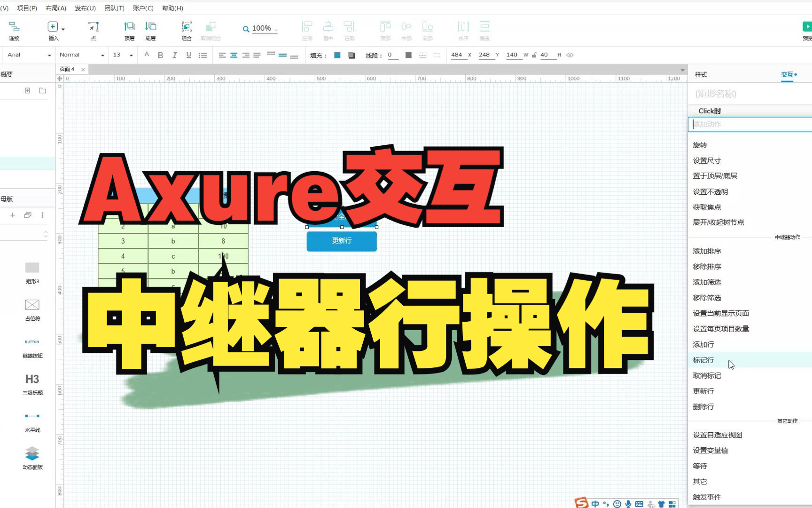Click the 添加动作 search field
The width and height of the screenshot is (812, 508).
pyautogui.click(x=750, y=124)
